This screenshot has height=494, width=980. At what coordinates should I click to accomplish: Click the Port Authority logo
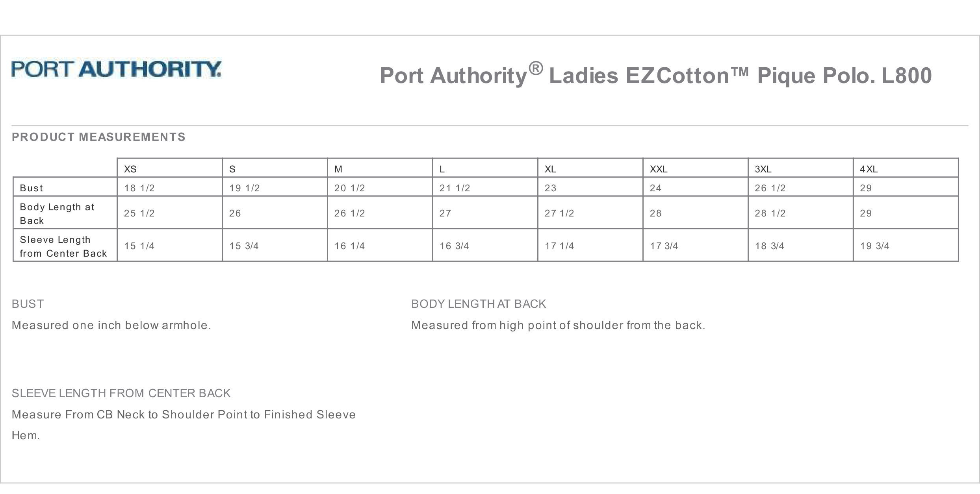[116, 69]
